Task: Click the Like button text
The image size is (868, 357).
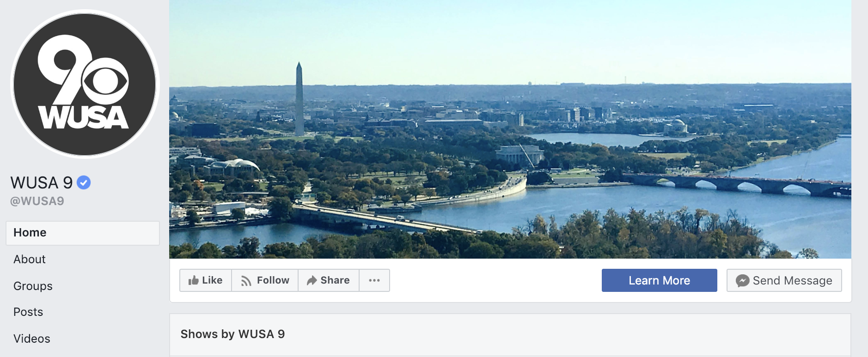Action: tap(212, 280)
